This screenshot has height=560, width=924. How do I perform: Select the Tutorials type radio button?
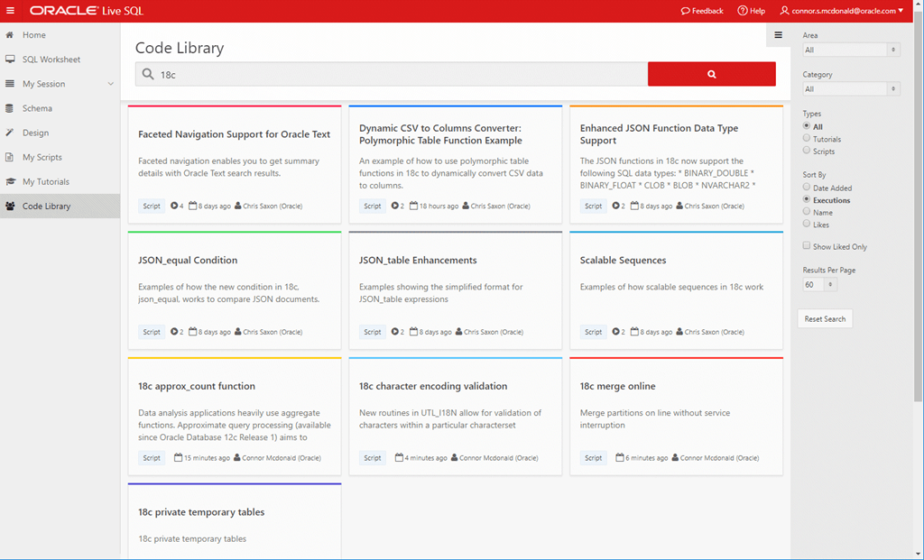point(806,138)
